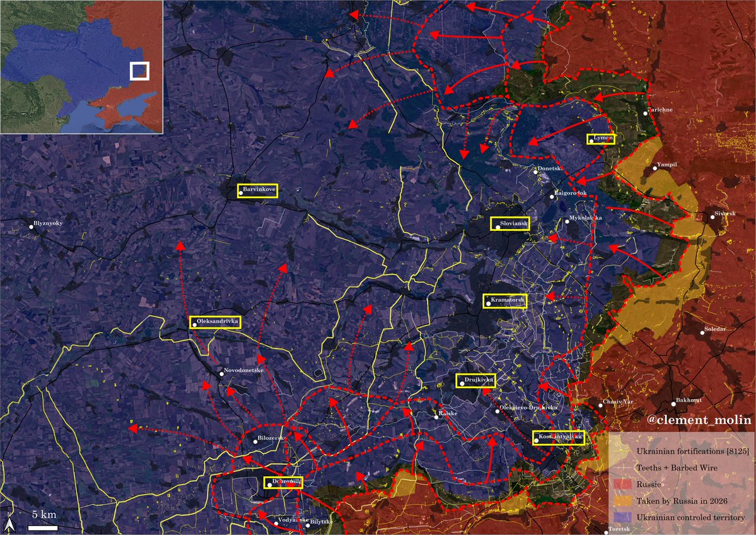Click the Donetske village label
This screenshot has height=535, width=756.
point(550,168)
